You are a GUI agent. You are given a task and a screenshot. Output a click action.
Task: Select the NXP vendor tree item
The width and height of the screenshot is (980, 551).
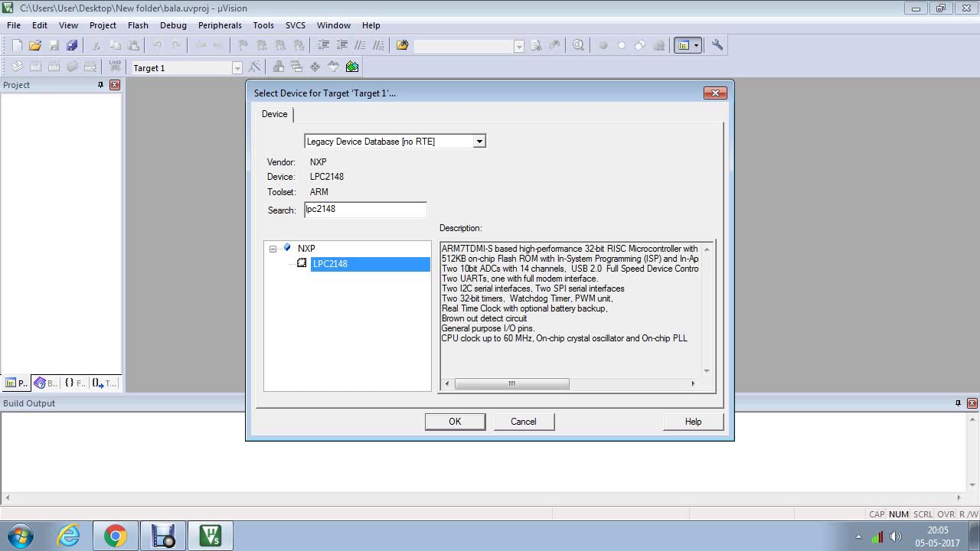click(306, 249)
